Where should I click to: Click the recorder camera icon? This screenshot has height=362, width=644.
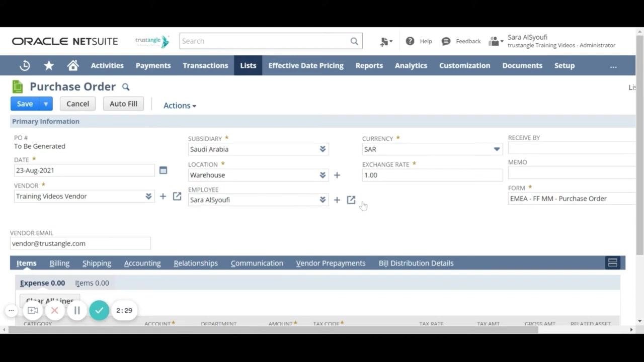(33, 311)
